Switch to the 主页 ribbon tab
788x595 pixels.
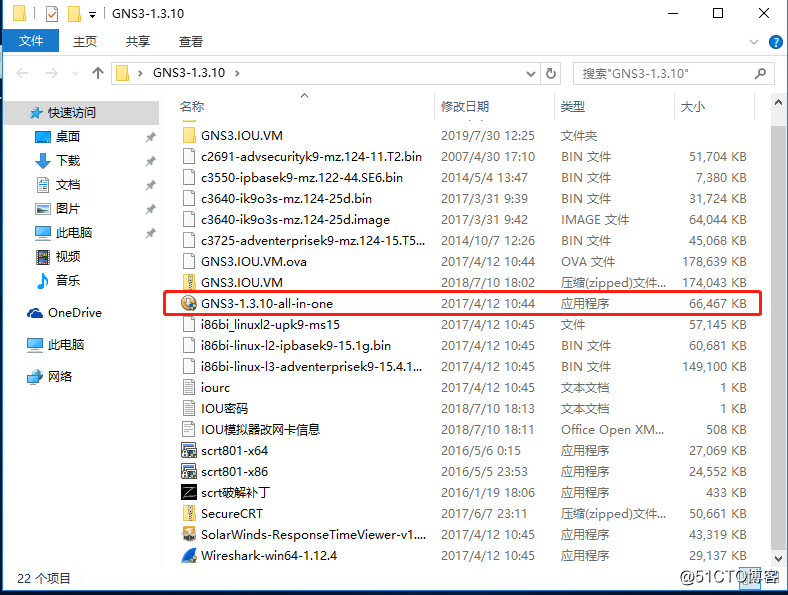84,41
